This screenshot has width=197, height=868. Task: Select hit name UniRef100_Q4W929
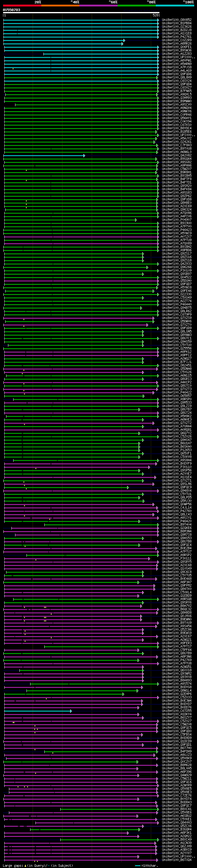pos(177,775)
